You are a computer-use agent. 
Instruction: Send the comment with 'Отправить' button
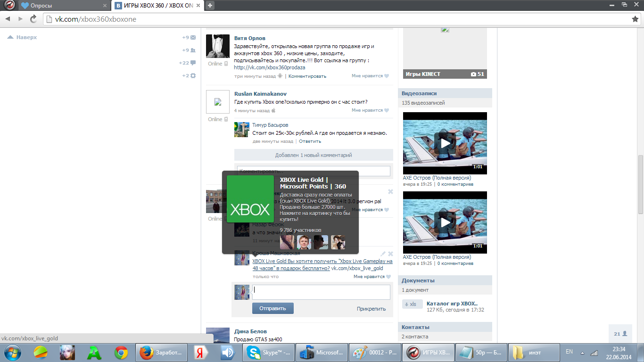[273, 308]
